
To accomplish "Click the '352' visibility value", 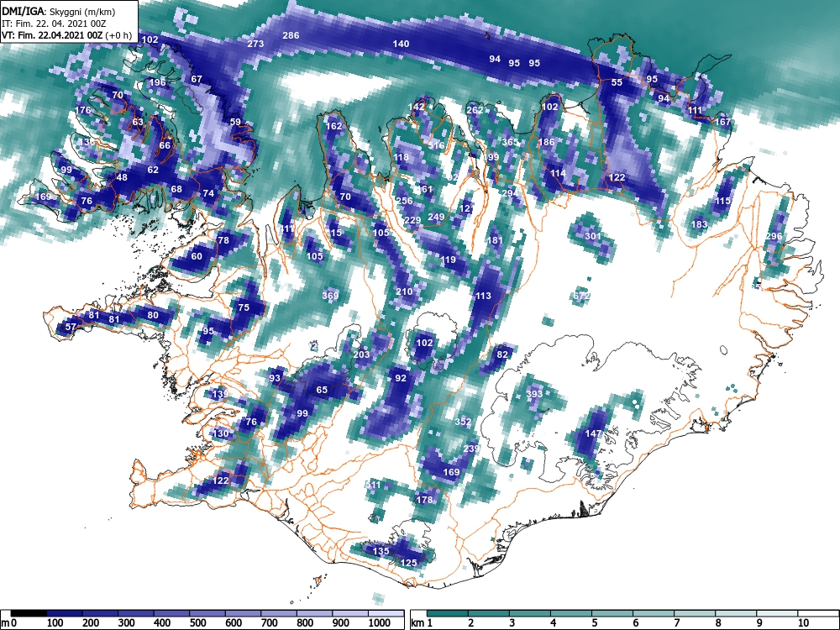I will pyautogui.click(x=464, y=422).
